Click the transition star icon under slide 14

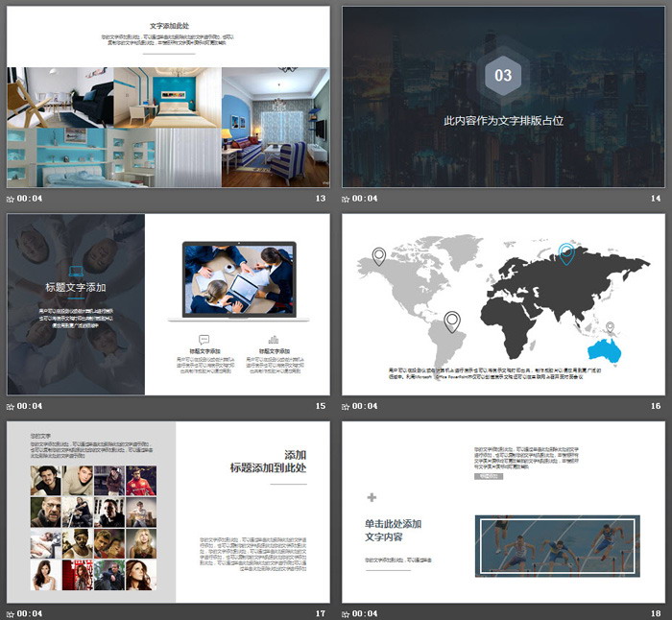tap(347, 199)
